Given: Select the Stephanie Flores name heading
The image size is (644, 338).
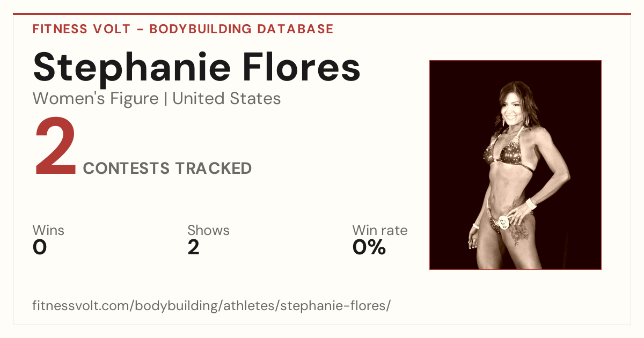Looking at the screenshot, I should click(196, 67).
